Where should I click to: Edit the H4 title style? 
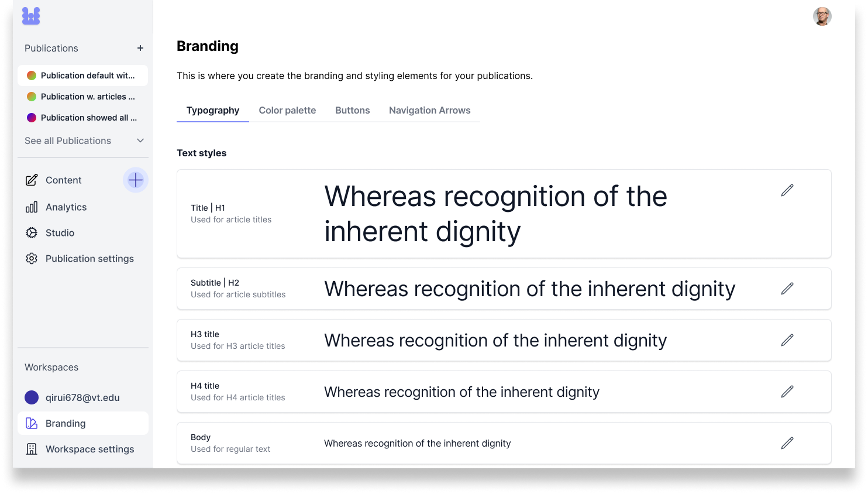pos(787,392)
